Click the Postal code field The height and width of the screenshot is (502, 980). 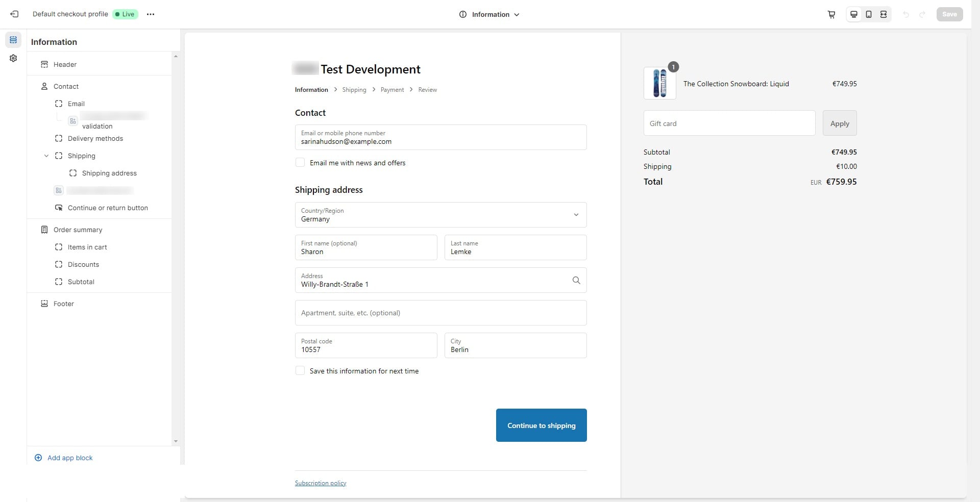366,345
